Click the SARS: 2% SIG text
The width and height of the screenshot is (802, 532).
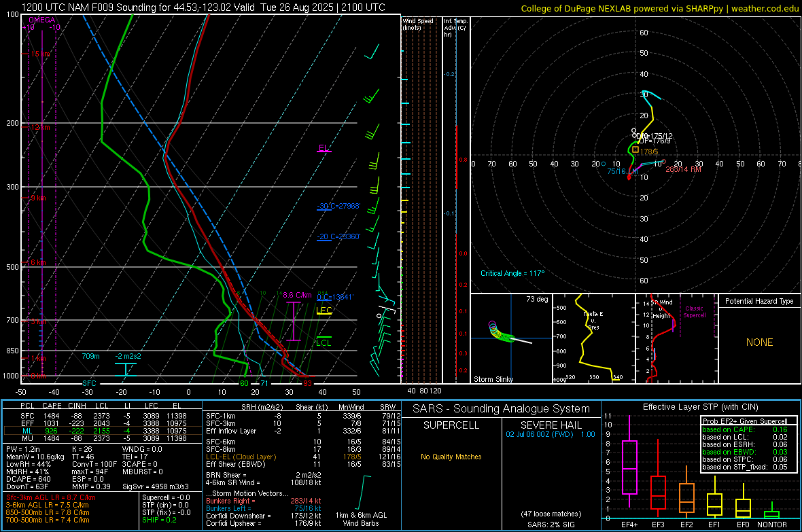[551, 525]
